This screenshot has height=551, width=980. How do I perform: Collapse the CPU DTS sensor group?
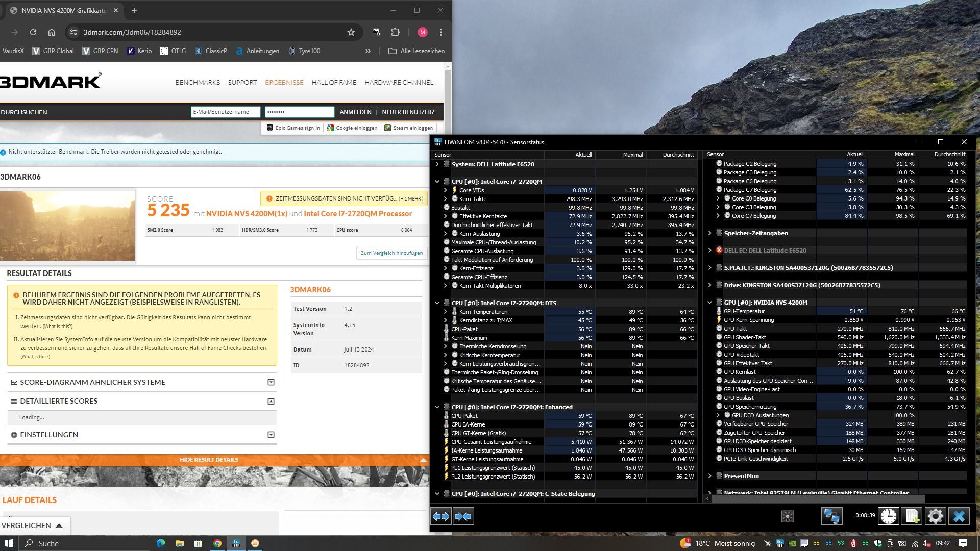click(x=437, y=303)
